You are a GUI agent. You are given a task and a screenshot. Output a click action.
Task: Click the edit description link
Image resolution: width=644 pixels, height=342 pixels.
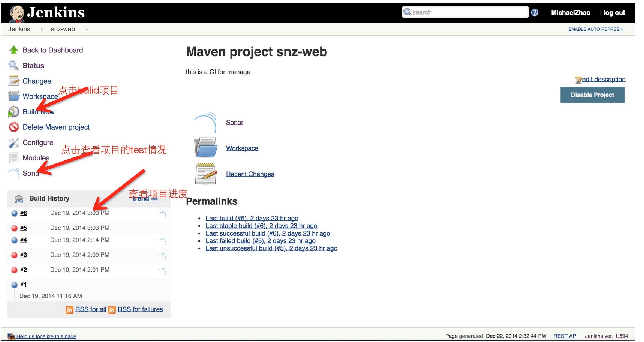point(604,79)
